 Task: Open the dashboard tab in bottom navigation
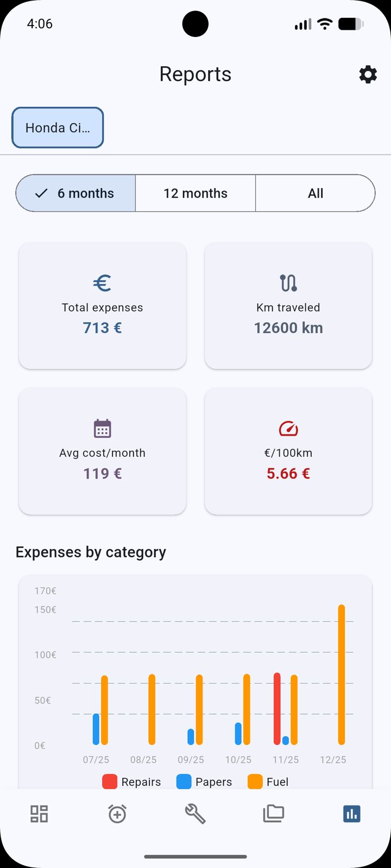[39, 814]
